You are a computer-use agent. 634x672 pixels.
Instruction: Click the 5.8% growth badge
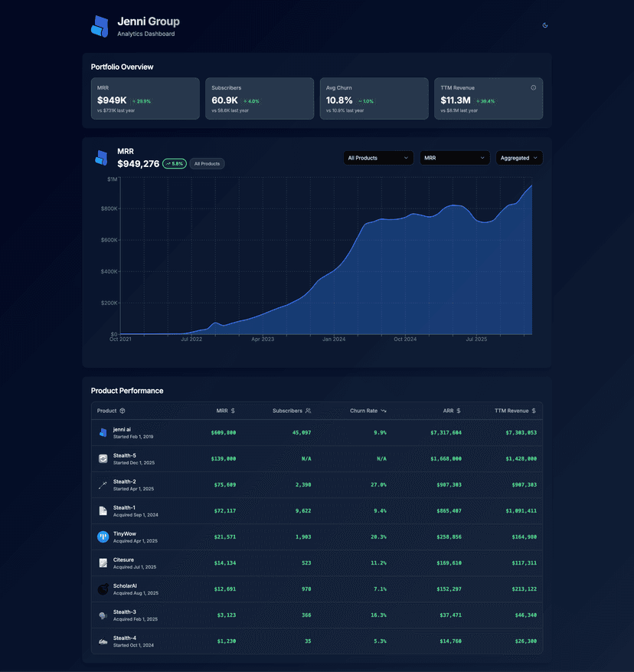coord(175,164)
